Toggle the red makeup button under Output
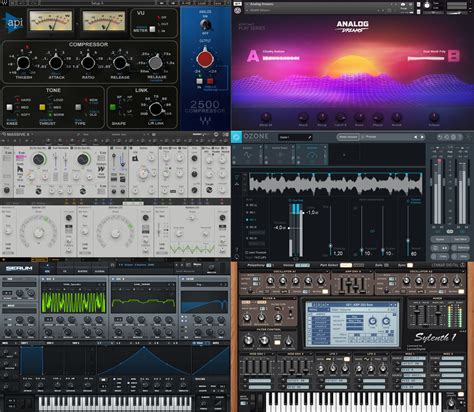This screenshot has width=474, height=412. (x=210, y=81)
